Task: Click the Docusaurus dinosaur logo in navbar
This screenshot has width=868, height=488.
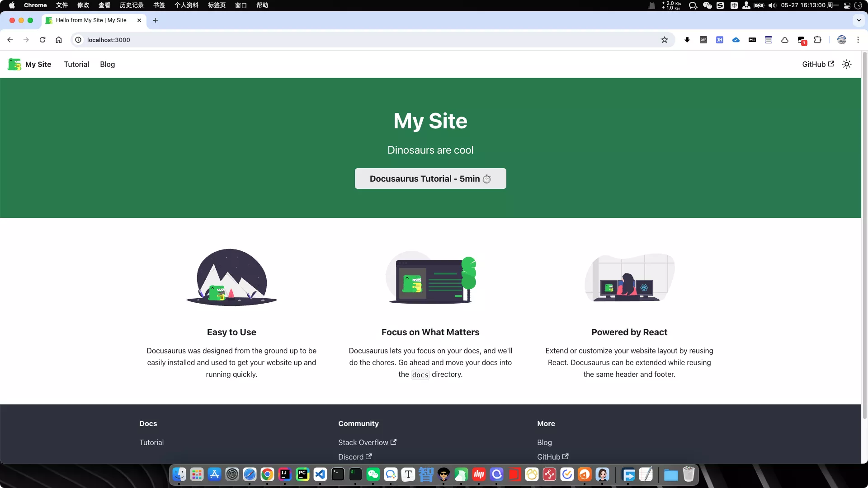Action: click(14, 64)
